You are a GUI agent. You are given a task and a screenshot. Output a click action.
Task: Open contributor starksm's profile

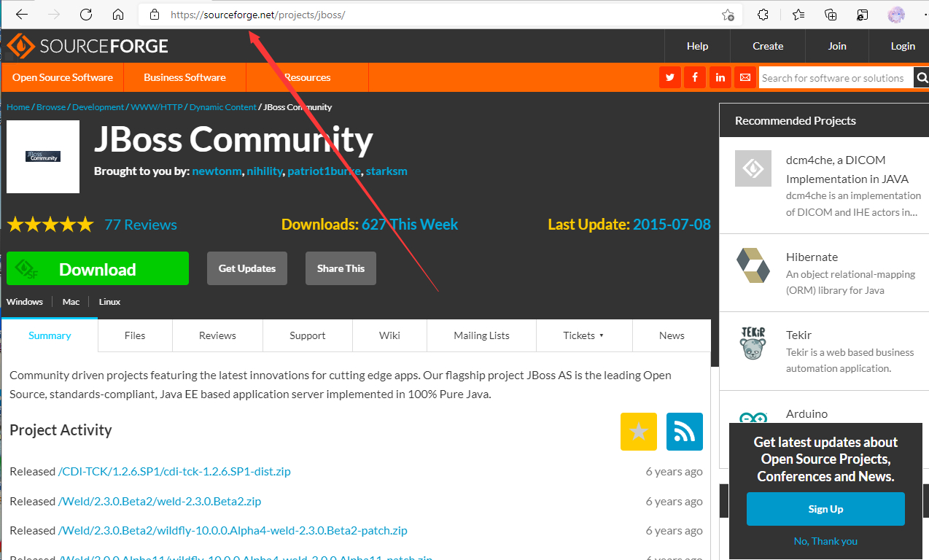[386, 171]
